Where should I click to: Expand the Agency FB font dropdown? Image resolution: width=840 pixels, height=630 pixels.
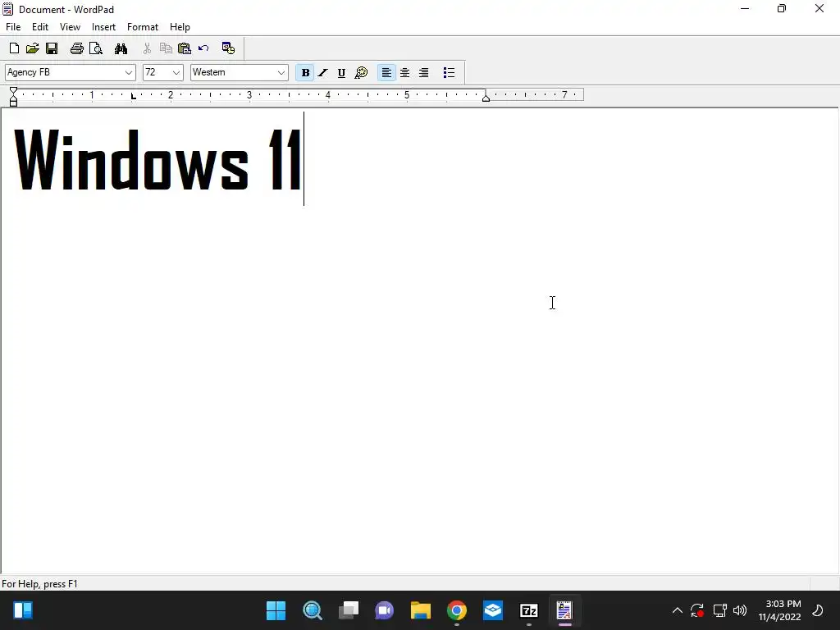tap(129, 73)
